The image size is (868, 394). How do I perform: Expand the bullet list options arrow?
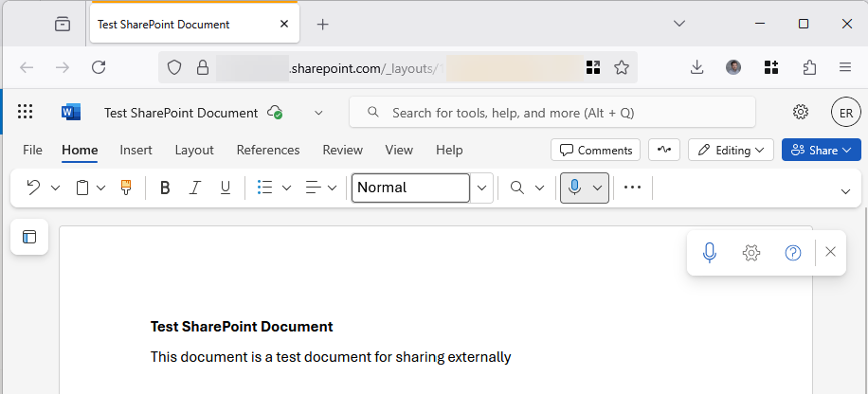click(x=286, y=188)
